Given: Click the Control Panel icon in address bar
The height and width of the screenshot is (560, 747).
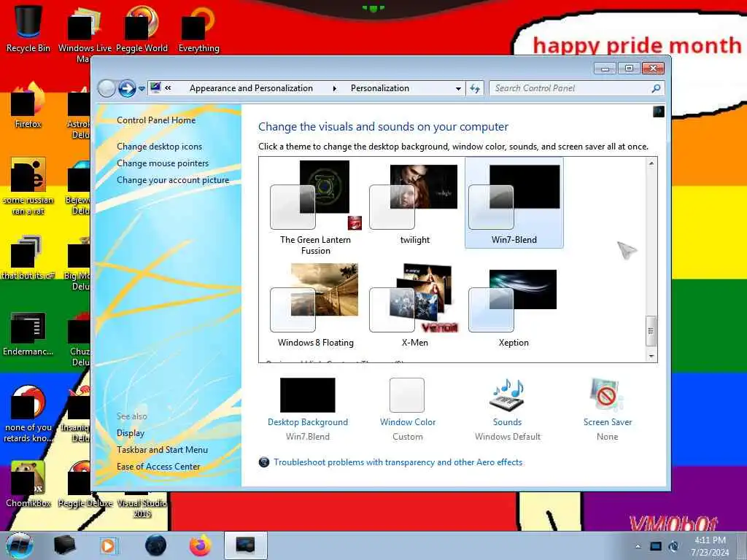Looking at the screenshot, I should coord(155,87).
